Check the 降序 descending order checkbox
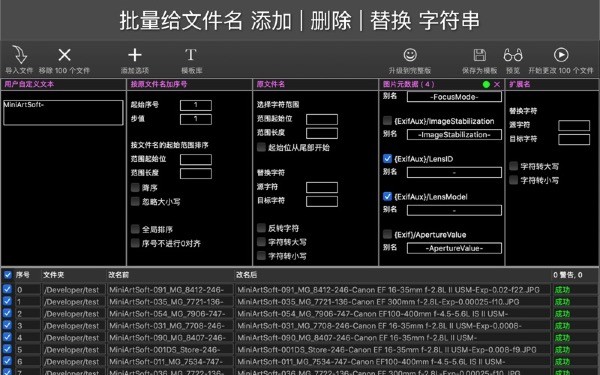Screen dimensions: 600x375 click(x=135, y=187)
